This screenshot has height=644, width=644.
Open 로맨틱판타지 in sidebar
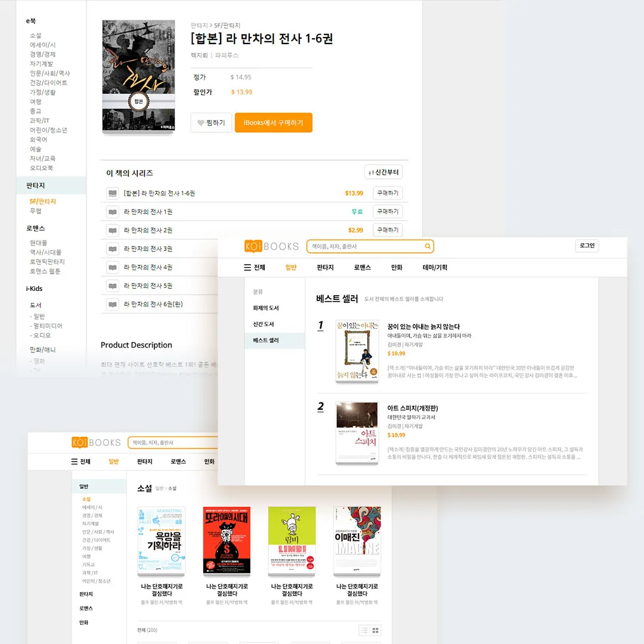click(x=47, y=262)
